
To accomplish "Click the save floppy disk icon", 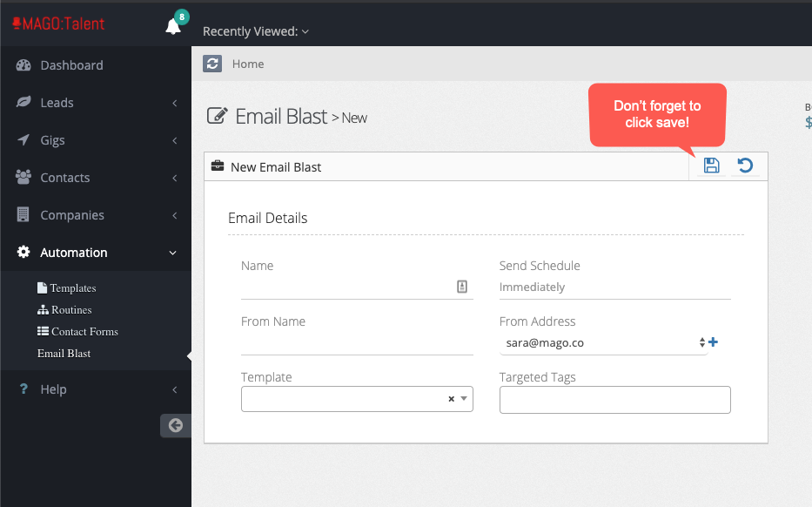I will tap(711, 166).
